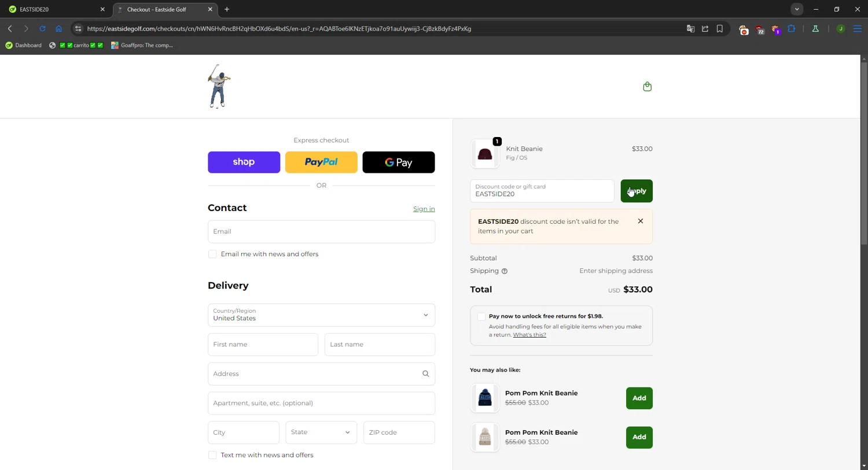The image size is (868, 470).
Task: Open the State dropdown
Action: pos(321,432)
